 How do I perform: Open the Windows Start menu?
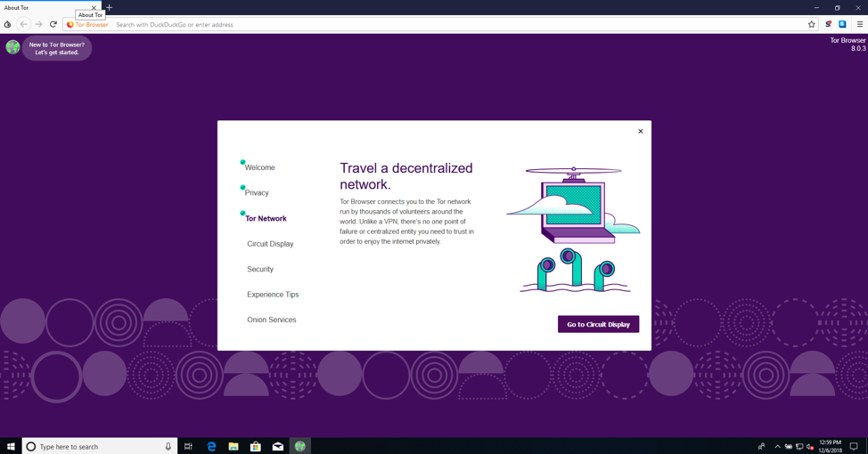tap(11, 446)
